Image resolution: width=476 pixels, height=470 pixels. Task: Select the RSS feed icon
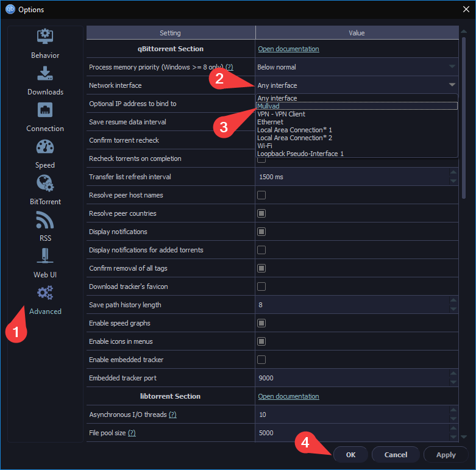tap(45, 220)
